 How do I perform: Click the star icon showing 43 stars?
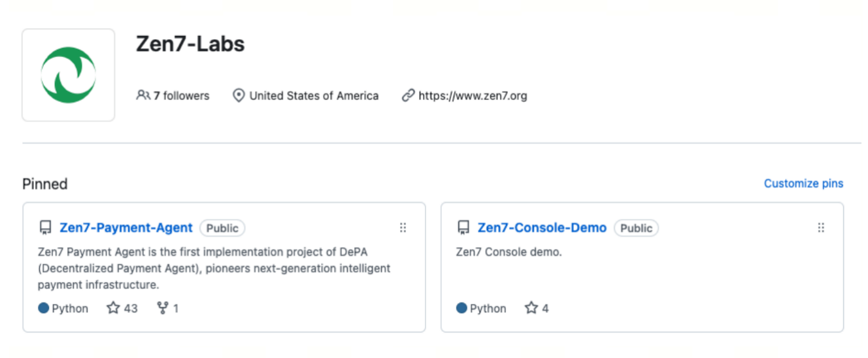113,308
